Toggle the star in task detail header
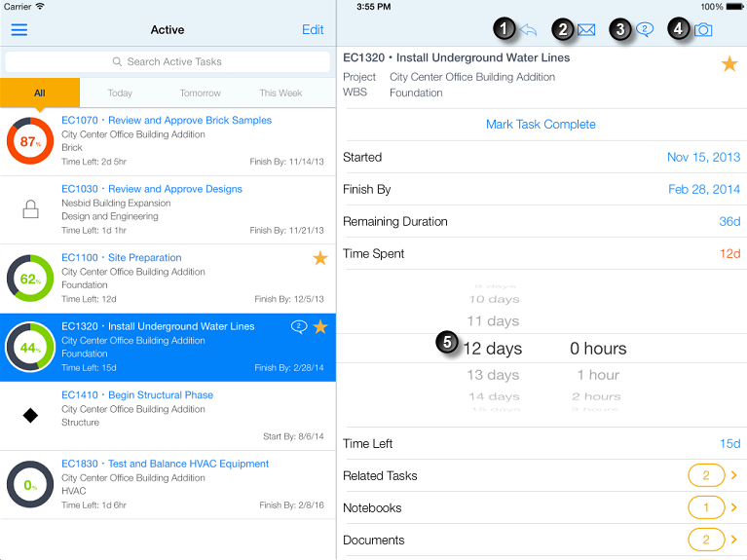This screenshot has width=747, height=560. (x=729, y=63)
